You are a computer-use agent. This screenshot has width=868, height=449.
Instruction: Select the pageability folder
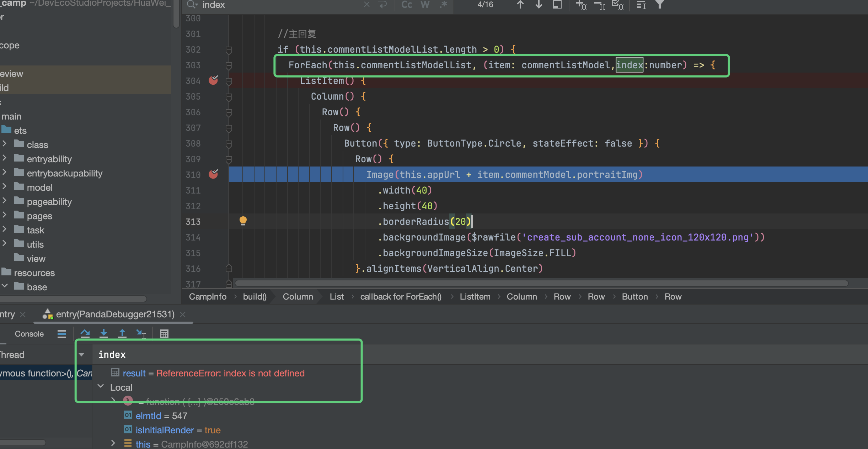[49, 202]
